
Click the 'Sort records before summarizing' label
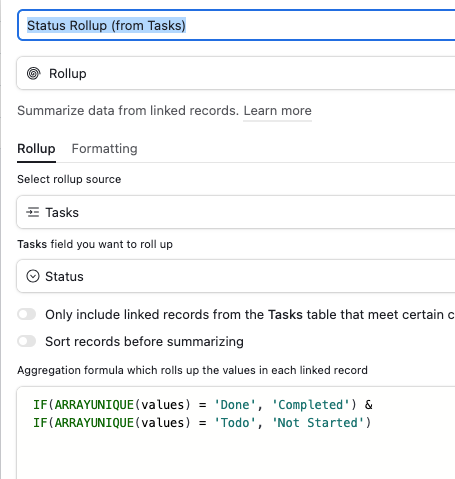click(x=144, y=342)
